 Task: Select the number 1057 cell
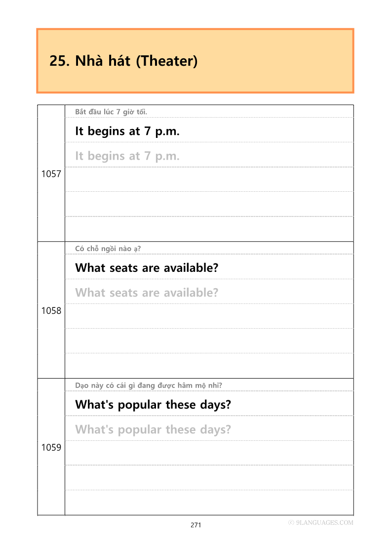[51, 173]
